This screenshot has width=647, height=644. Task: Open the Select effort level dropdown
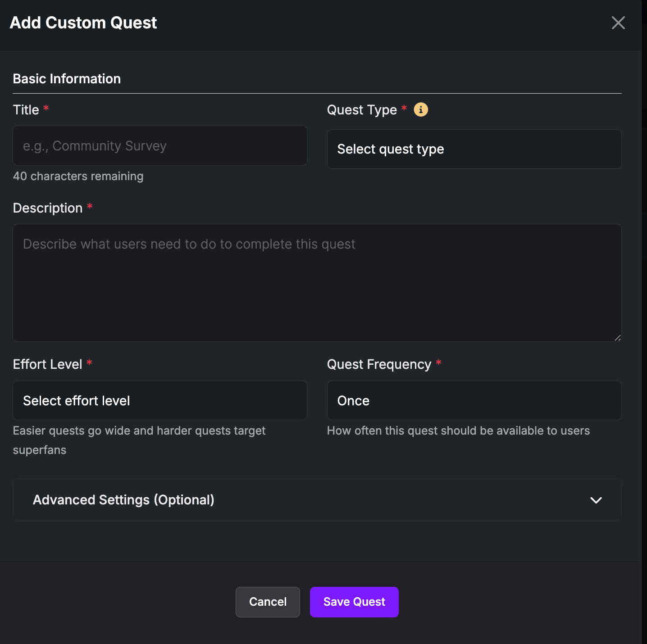[x=160, y=400]
